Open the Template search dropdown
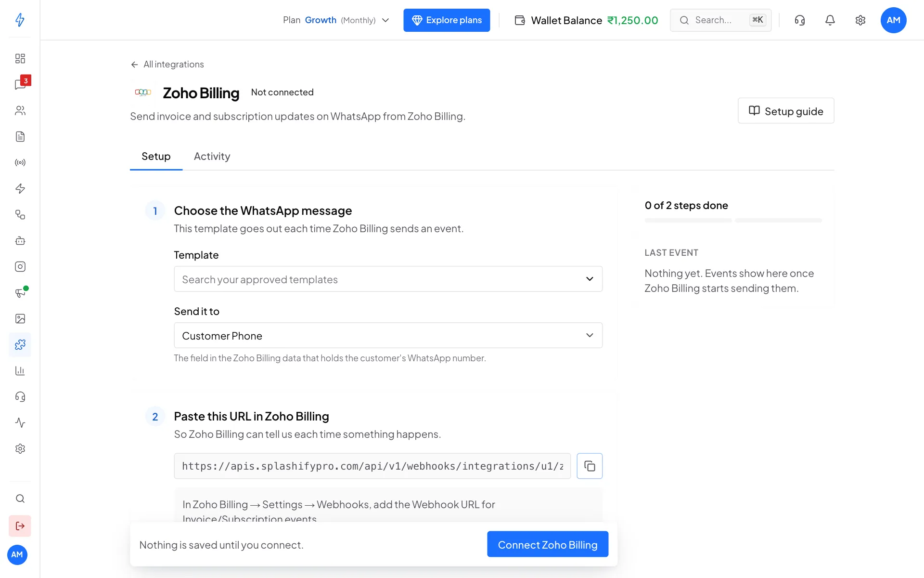This screenshot has height=578, width=924. (388, 279)
